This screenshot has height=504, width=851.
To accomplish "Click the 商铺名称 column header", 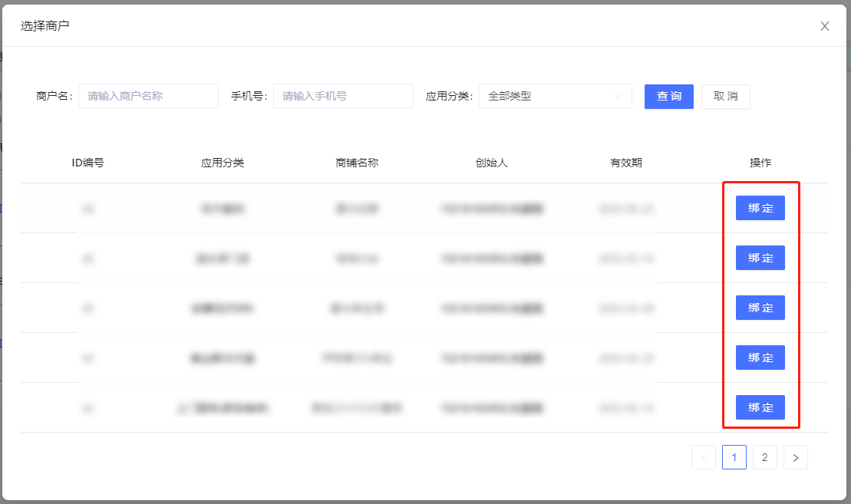I will click(x=357, y=163).
